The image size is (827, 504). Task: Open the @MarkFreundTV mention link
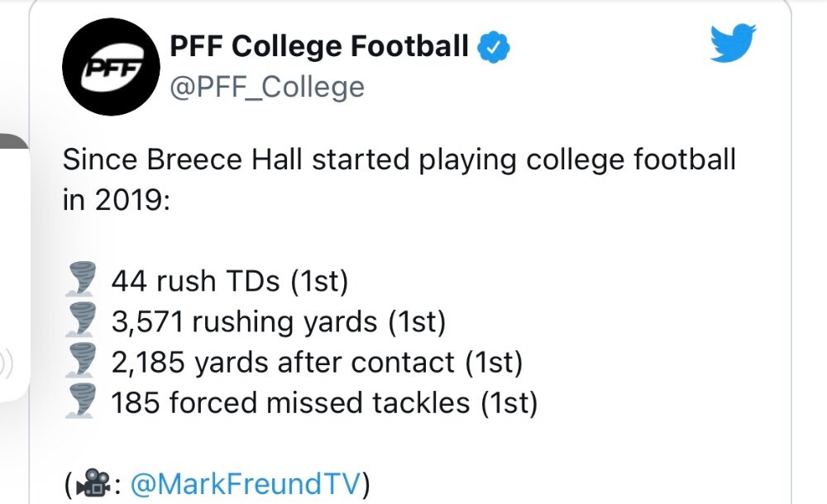coord(246,483)
